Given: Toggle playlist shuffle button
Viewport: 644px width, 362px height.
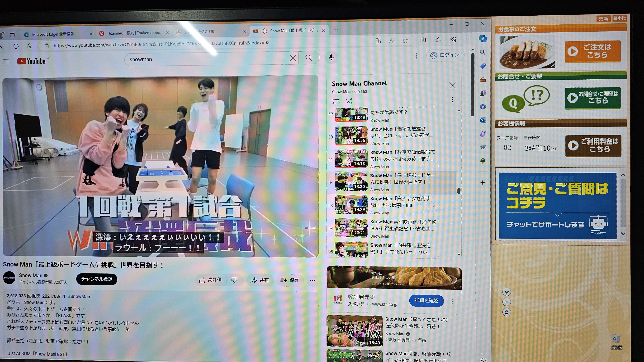Looking at the screenshot, I should [x=349, y=101].
